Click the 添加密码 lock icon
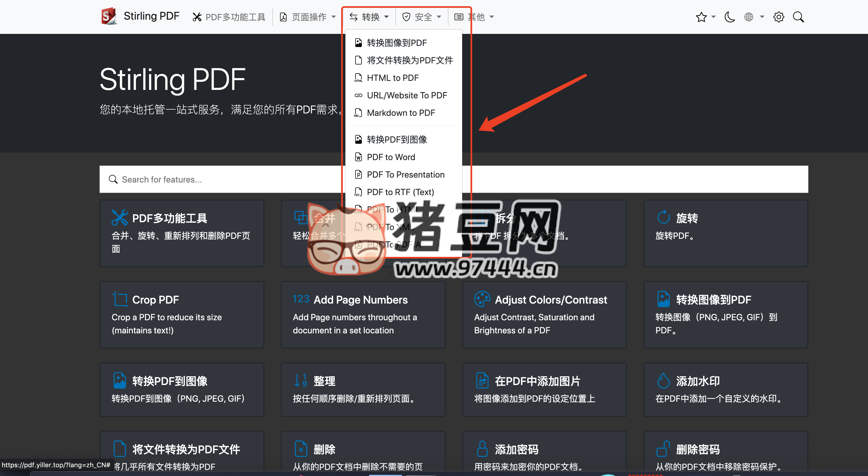 (x=482, y=449)
